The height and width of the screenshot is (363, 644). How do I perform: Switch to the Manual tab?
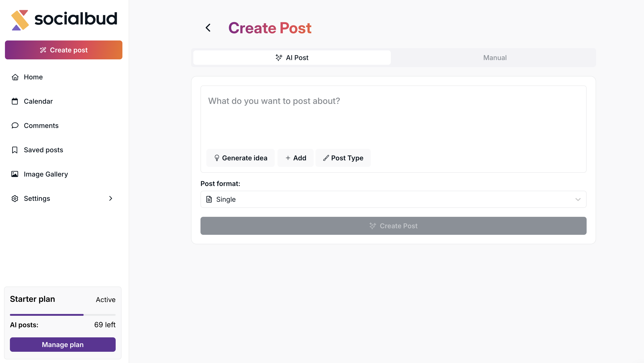point(495,58)
